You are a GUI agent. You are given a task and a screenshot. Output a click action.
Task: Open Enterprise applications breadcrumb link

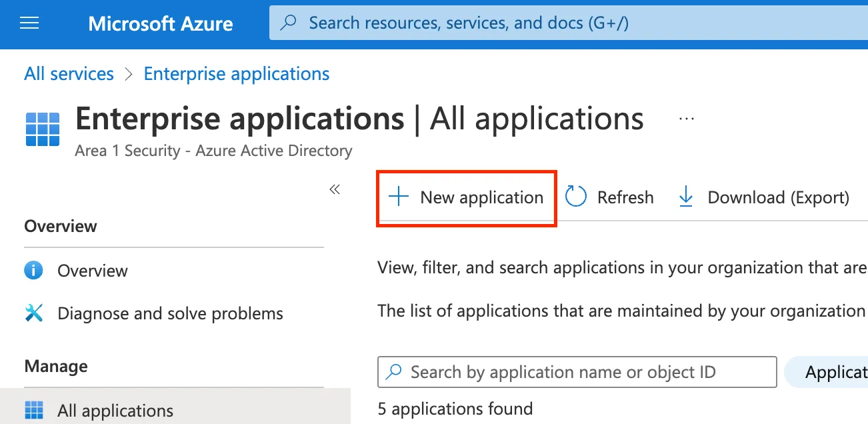236,73
